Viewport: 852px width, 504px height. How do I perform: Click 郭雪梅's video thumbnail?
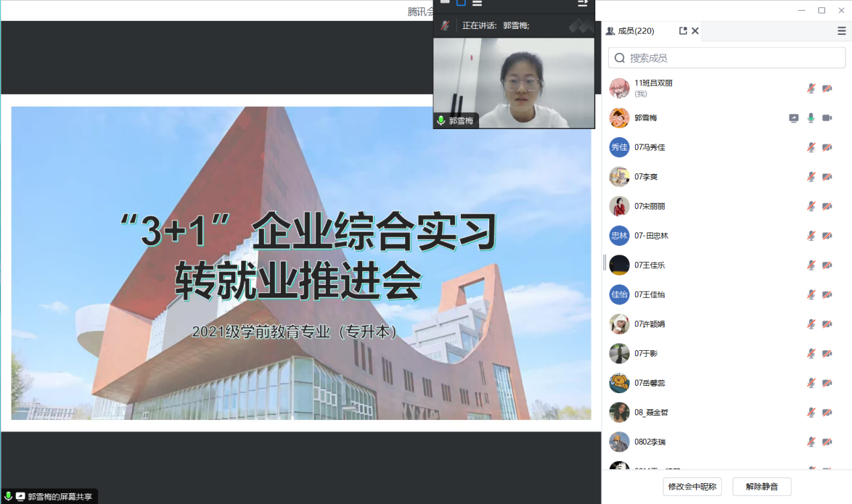tap(514, 82)
